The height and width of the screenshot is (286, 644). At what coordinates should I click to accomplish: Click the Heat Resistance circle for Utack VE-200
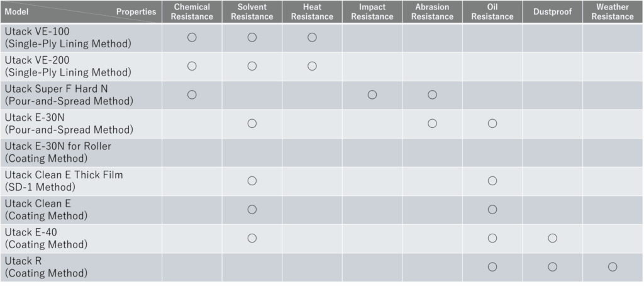(x=312, y=66)
